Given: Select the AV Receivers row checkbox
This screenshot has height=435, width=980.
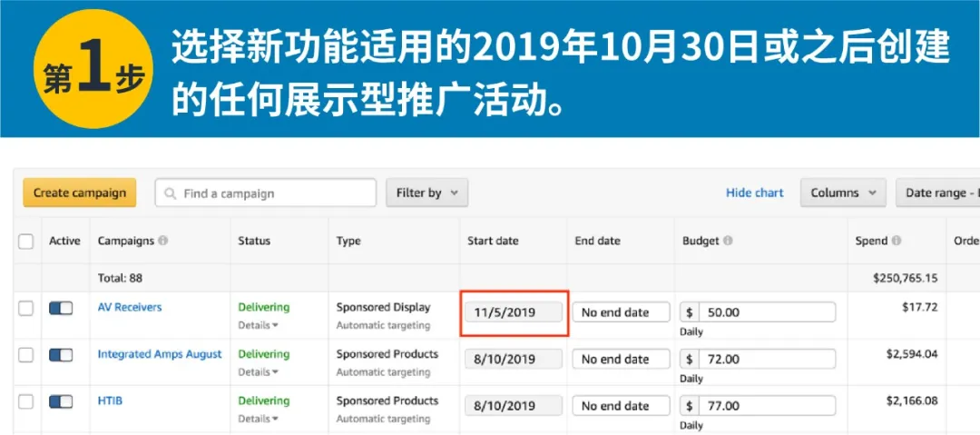Looking at the screenshot, I should [x=26, y=308].
